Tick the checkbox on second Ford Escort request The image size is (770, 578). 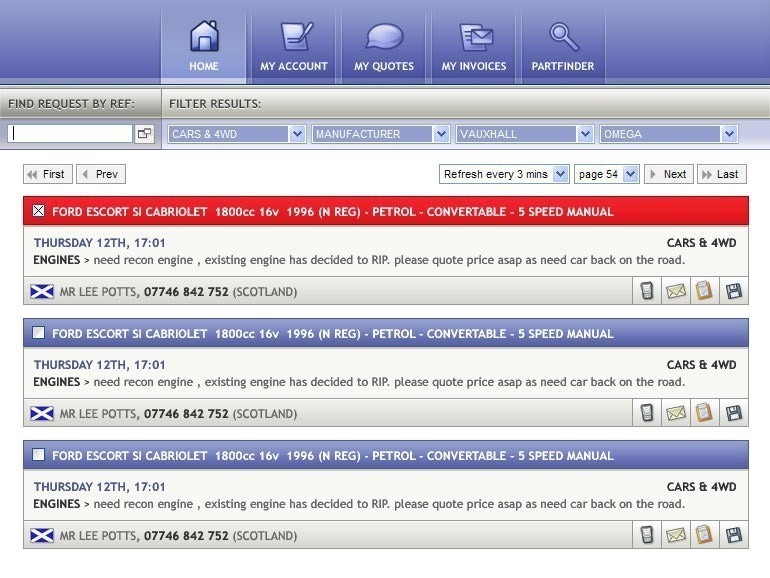[x=39, y=333]
